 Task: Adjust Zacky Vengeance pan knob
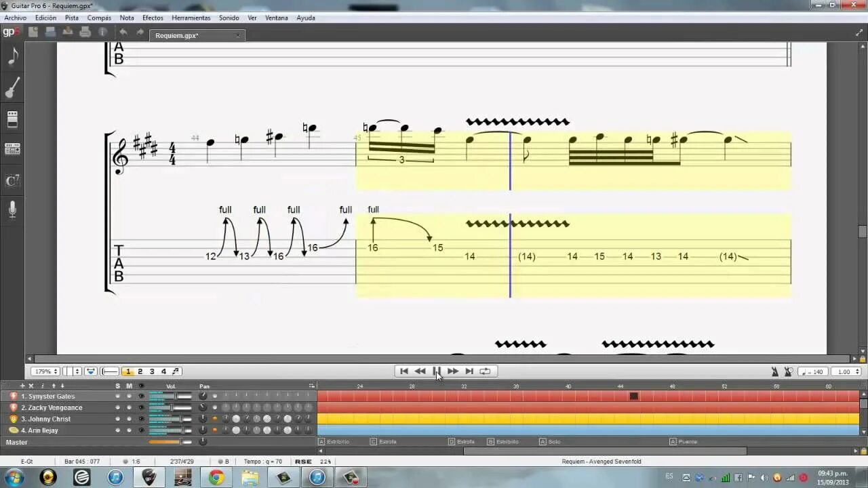tap(203, 407)
